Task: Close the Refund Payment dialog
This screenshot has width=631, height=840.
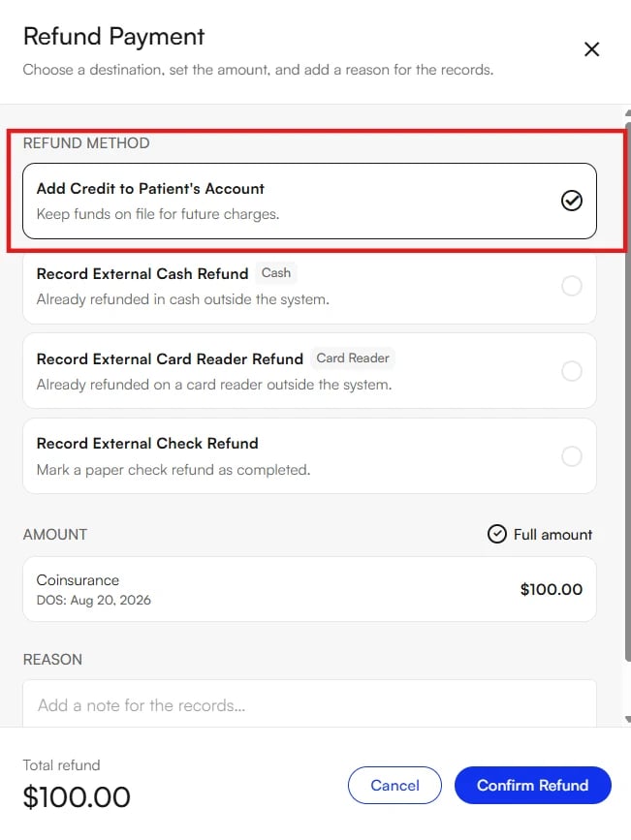Action: [591, 49]
